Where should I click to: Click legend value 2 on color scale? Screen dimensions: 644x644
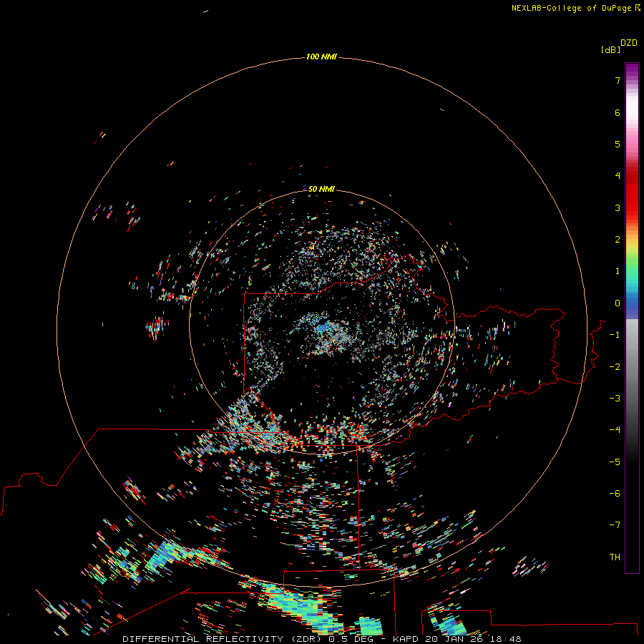618,240
